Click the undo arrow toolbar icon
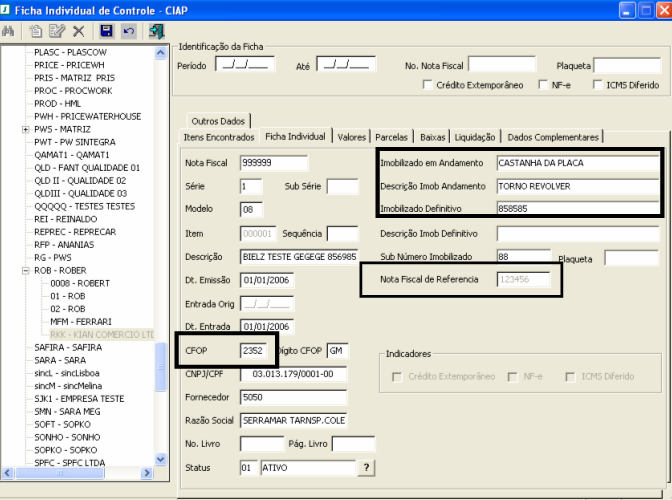The width and height of the screenshot is (672, 500). point(127,32)
